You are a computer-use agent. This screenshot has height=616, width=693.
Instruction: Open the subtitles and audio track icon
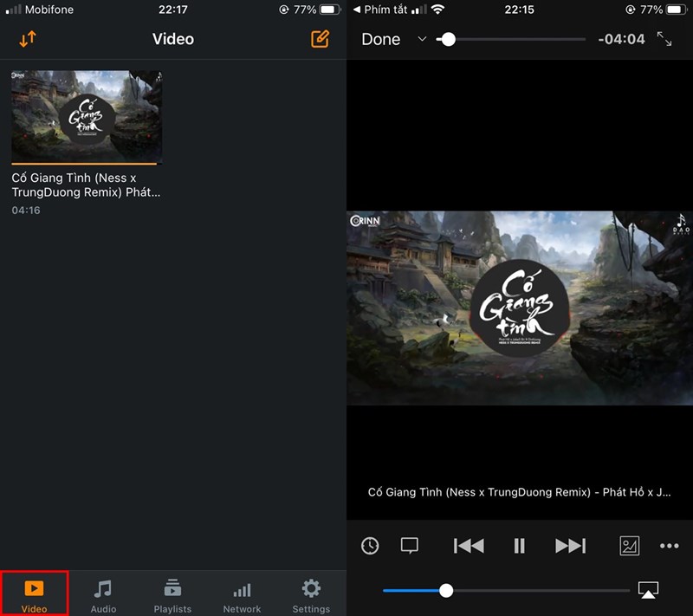[409, 545]
